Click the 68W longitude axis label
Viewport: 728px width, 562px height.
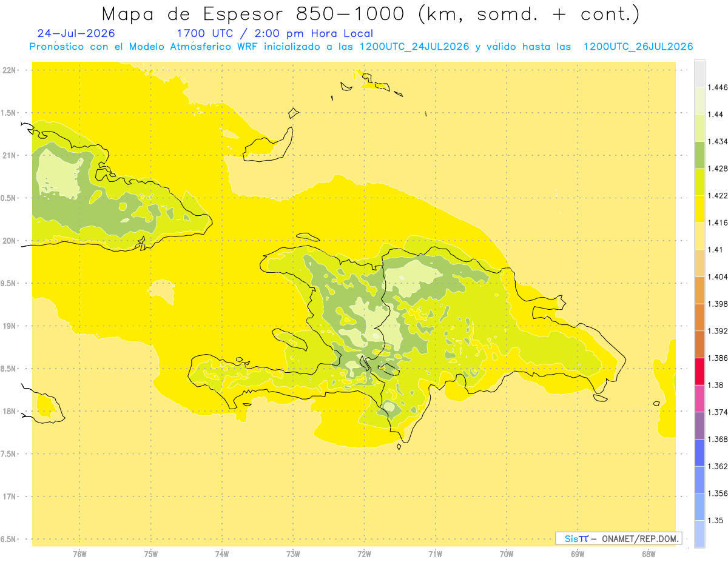coord(649,554)
